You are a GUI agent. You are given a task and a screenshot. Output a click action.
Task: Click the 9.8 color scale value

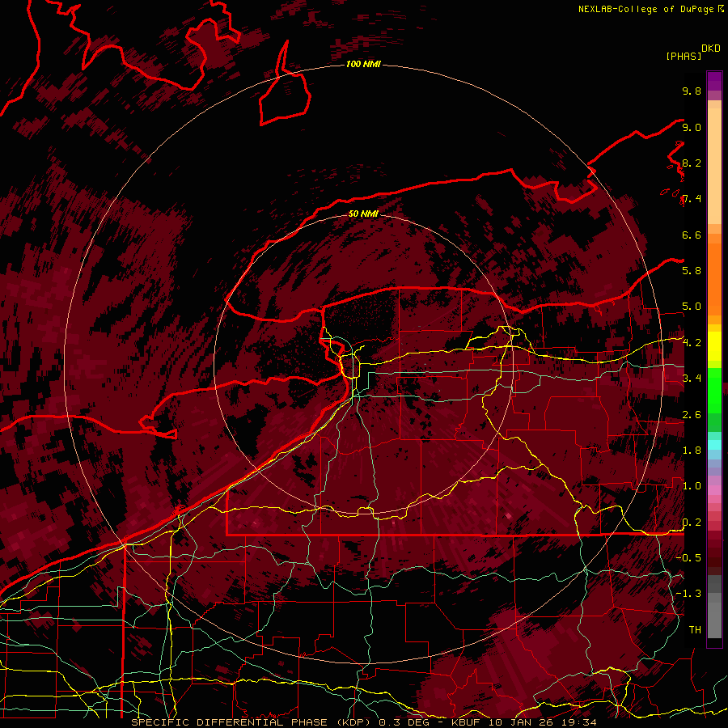[692, 91]
